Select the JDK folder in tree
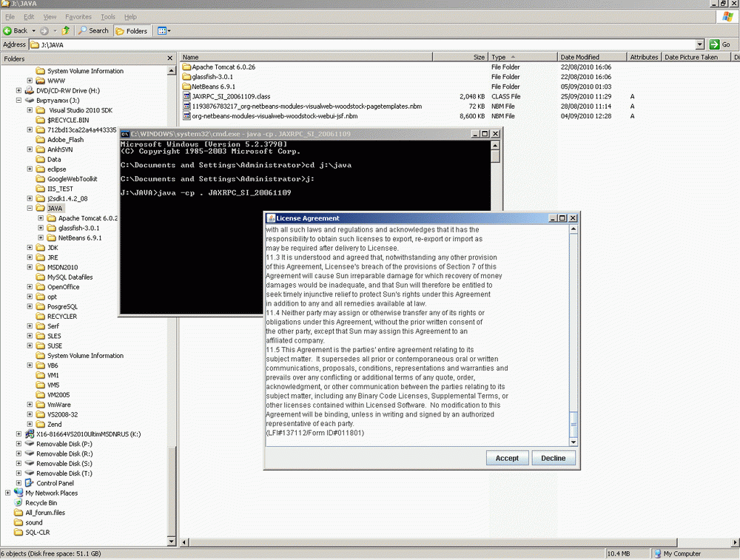This screenshot has width=740, height=560. [x=53, y=248]
